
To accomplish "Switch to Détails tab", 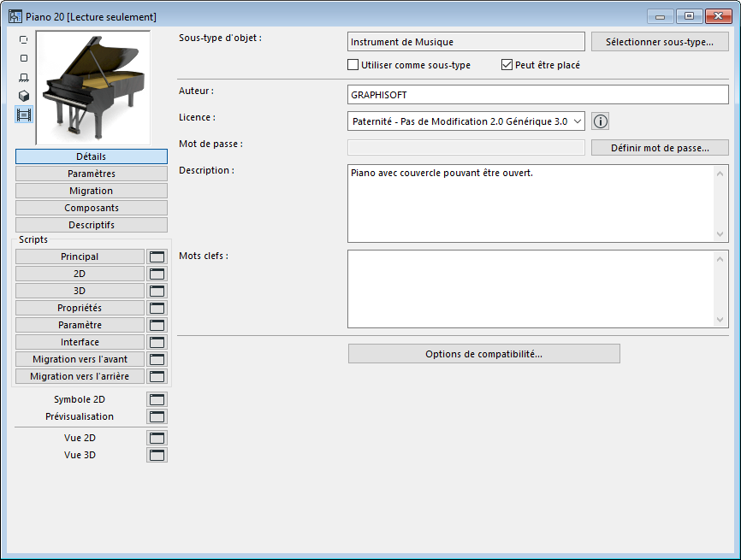I will point(92,156).
